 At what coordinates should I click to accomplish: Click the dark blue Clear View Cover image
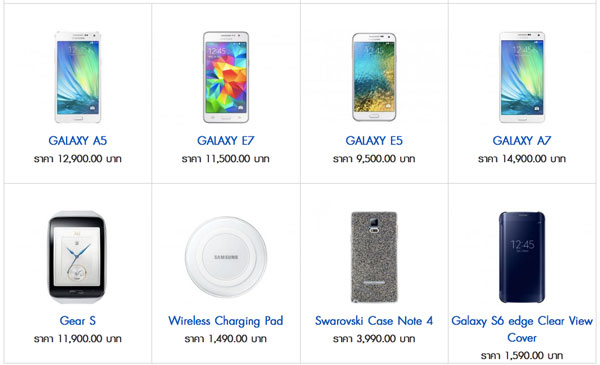tap(522, 257)
